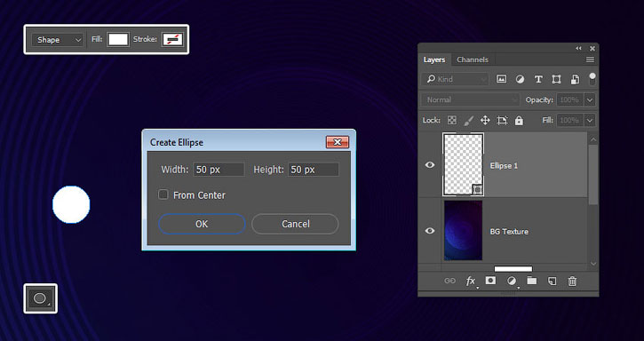Add a layer mask
644x341 pixels.
[x=490, y=281]
